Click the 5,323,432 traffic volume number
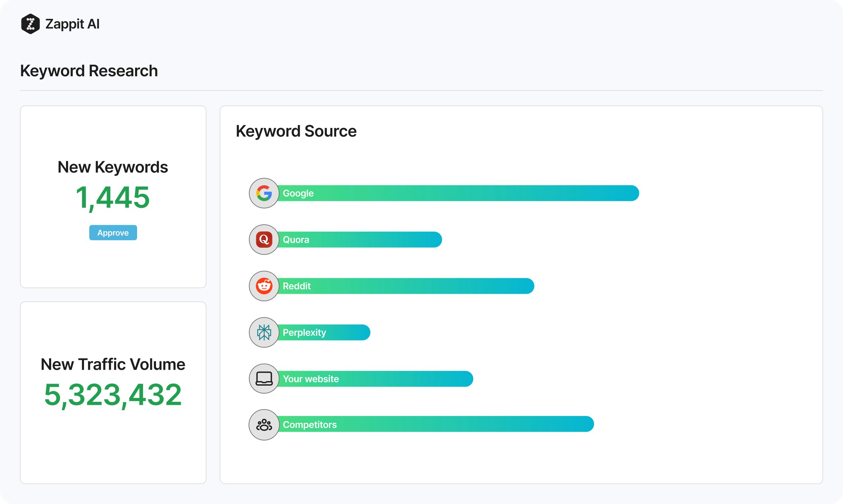Image resolution: width=843 pixels, height=504 pixels. [113, 395]
